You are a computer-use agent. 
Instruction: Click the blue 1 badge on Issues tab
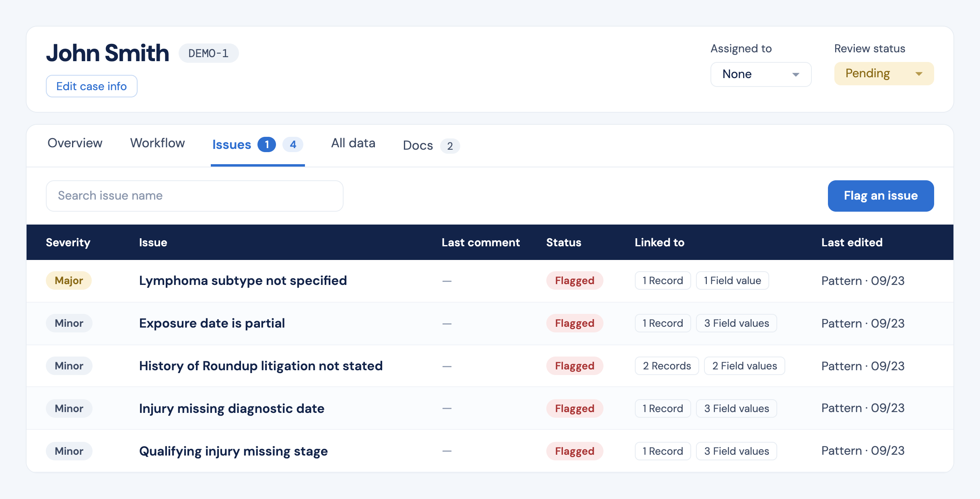coord(267,144)
